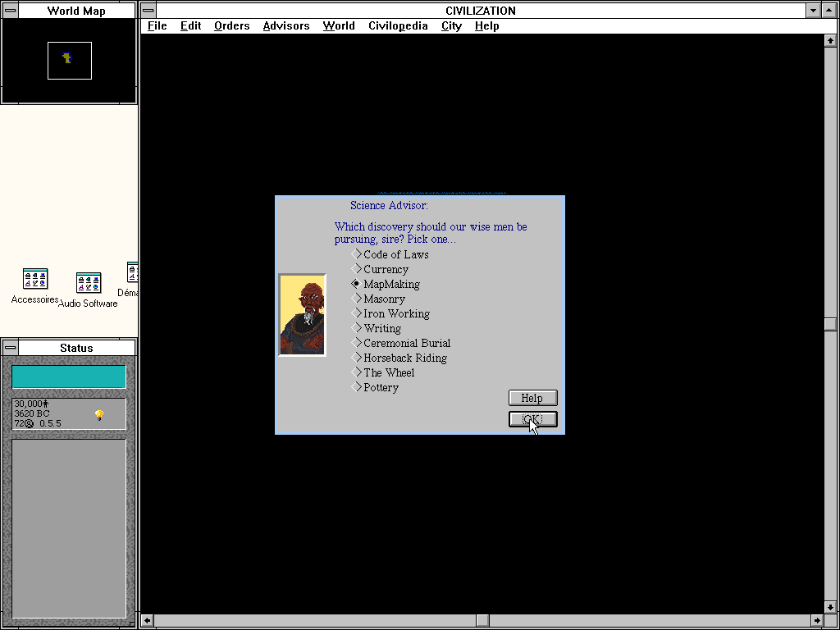Viewport: 840px width, 630px height.
Task: Click the 3620 BC date text
Action: click(x=32, y=413)
